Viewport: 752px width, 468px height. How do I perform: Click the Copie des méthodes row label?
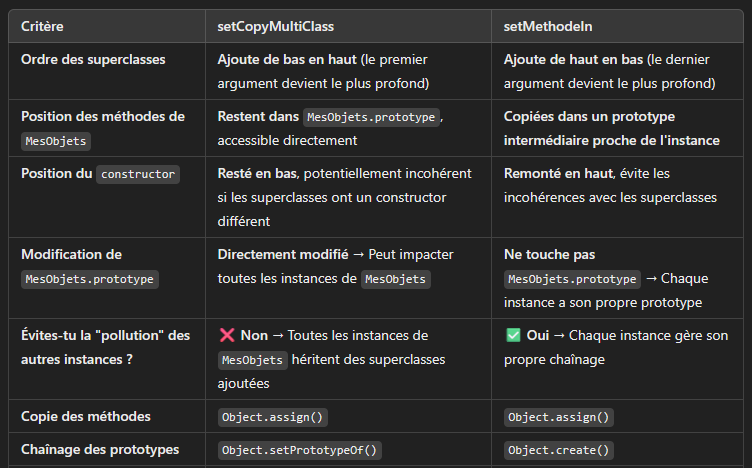pyautogui.click(x=86, y=416)
